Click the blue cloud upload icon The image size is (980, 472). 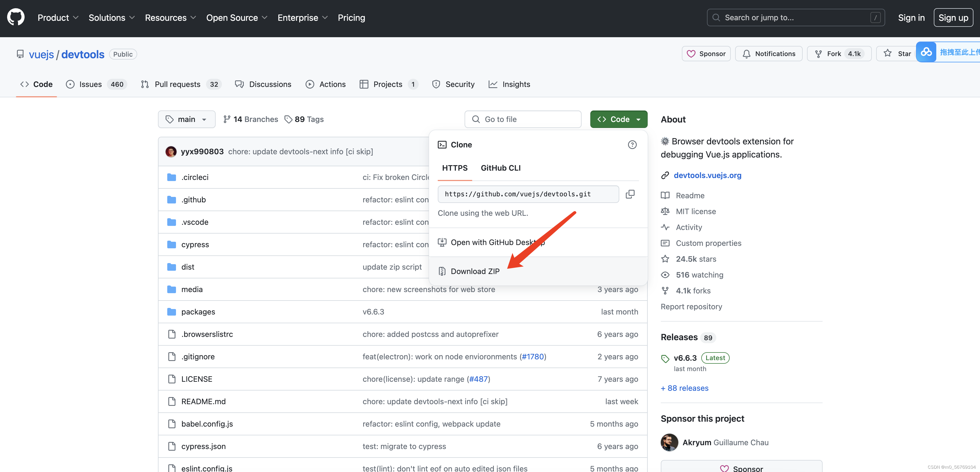pyautogui.click(x=926, y=52)
